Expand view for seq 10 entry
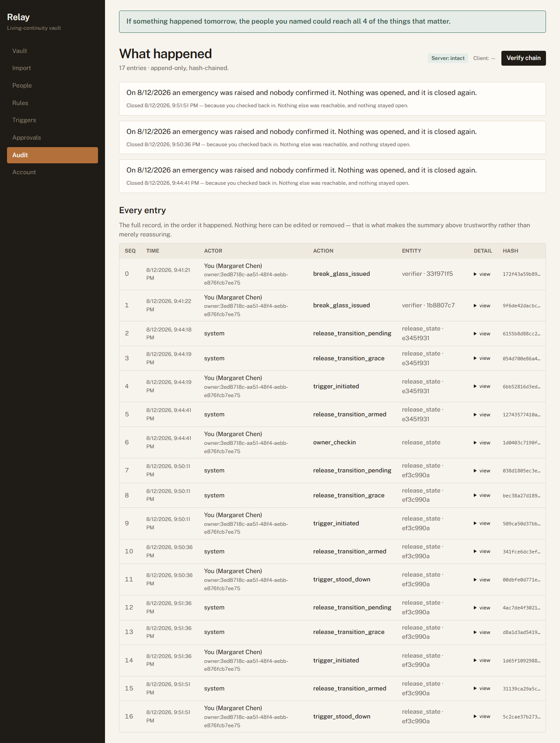This screenshot has height=743, width=560. (482, 551)
